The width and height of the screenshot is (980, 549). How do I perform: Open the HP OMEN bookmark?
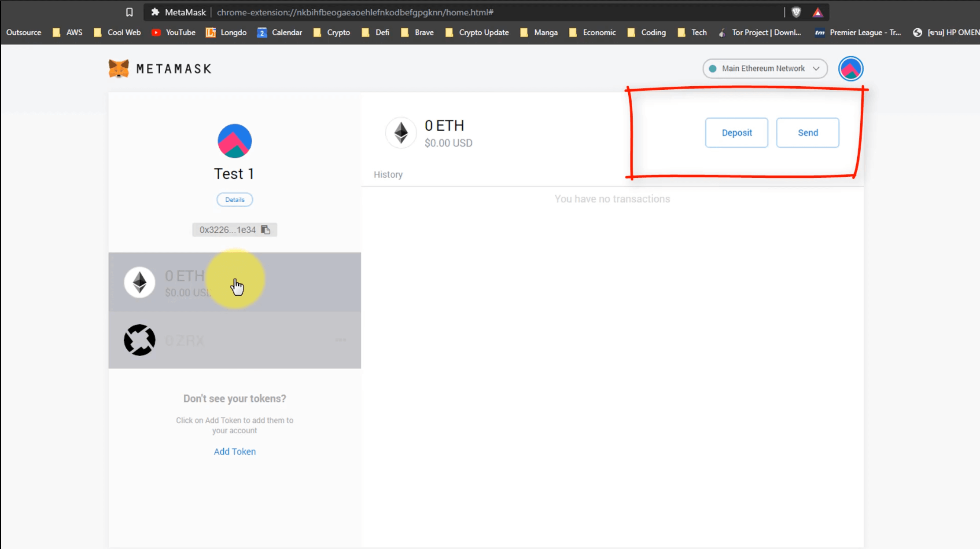pyautogui.click(x=947, y=33)
